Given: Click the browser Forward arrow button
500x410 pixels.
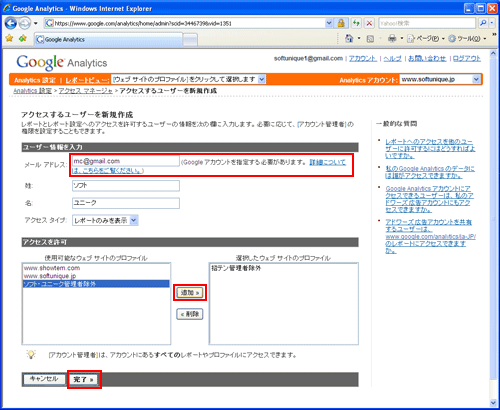Looking at the screenshot, I should (x=24, y=23).
